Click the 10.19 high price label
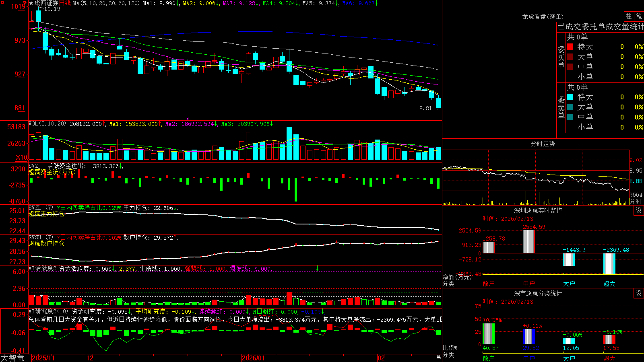The height and width of the screenshot is (362, 644). 52,9
